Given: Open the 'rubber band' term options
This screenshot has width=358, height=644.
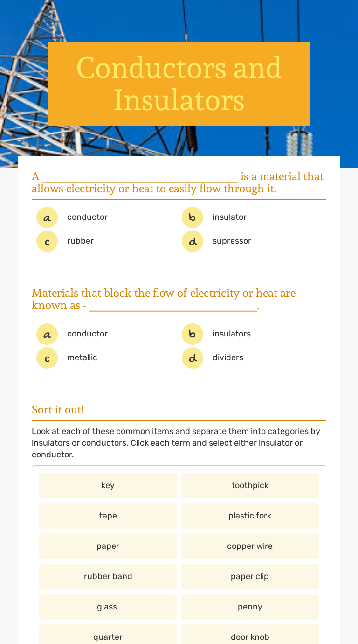Looking at the screenshot, I should click(108, 576).
